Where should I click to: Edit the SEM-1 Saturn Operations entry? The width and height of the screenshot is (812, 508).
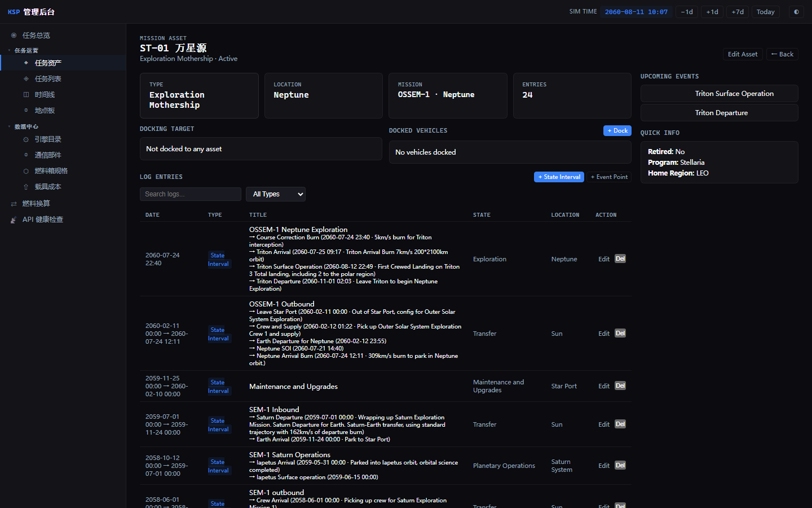point(604,466)
